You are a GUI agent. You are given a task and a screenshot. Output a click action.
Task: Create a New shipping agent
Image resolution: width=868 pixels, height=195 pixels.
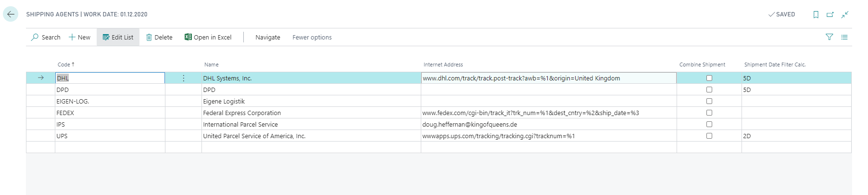[x=80, y=37]
